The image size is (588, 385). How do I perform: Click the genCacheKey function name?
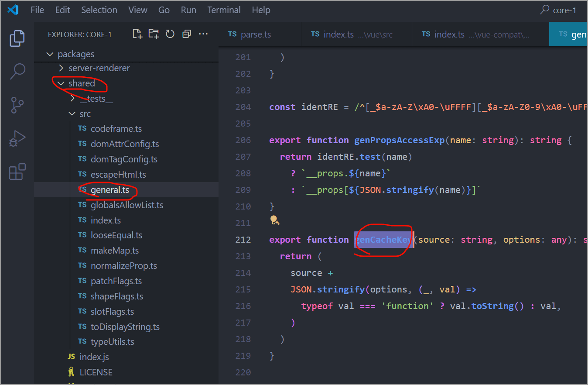click(383, 240)
